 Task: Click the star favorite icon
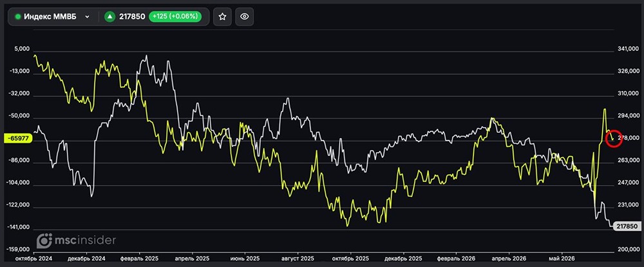tap(222, 17)
